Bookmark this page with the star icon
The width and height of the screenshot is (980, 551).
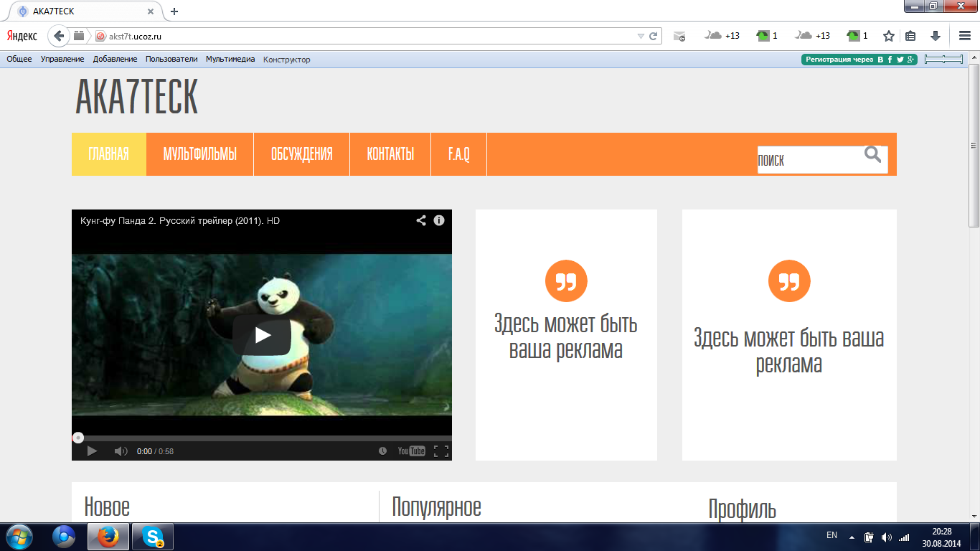[889, 36]
